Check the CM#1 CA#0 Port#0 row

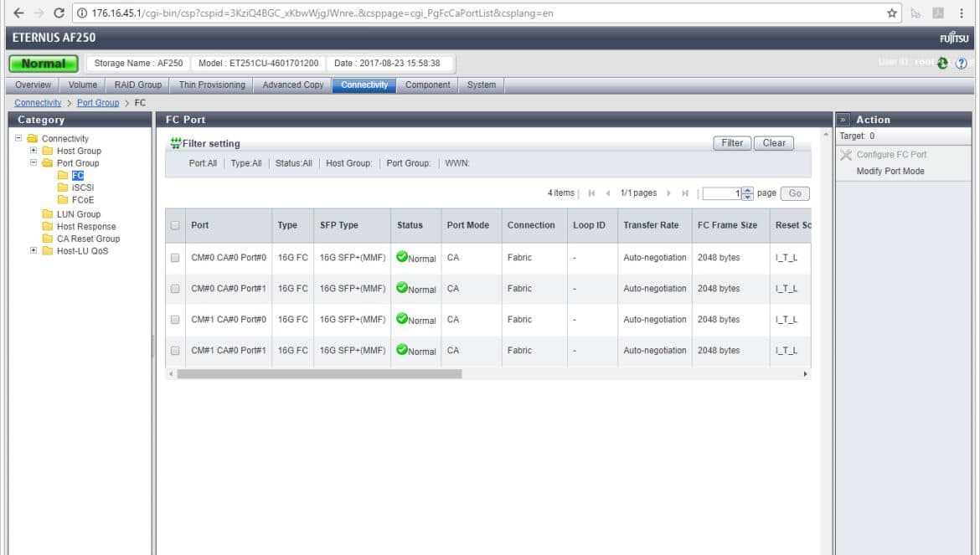point(175,320)
